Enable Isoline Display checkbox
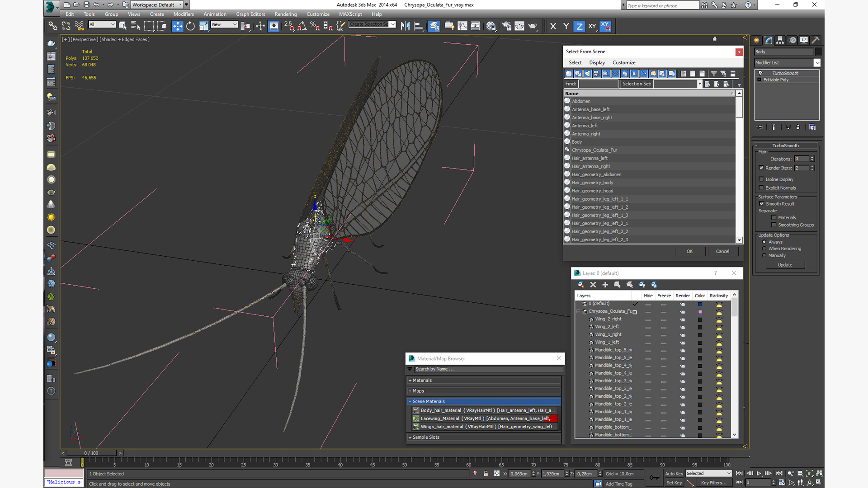The image size is (868, 488). (x=762, y=179)
